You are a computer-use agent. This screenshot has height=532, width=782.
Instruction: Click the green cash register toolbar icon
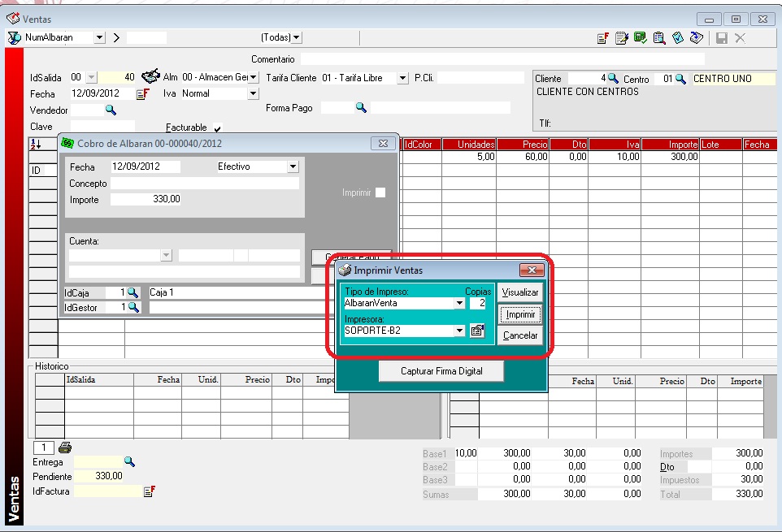click(641, 38)
